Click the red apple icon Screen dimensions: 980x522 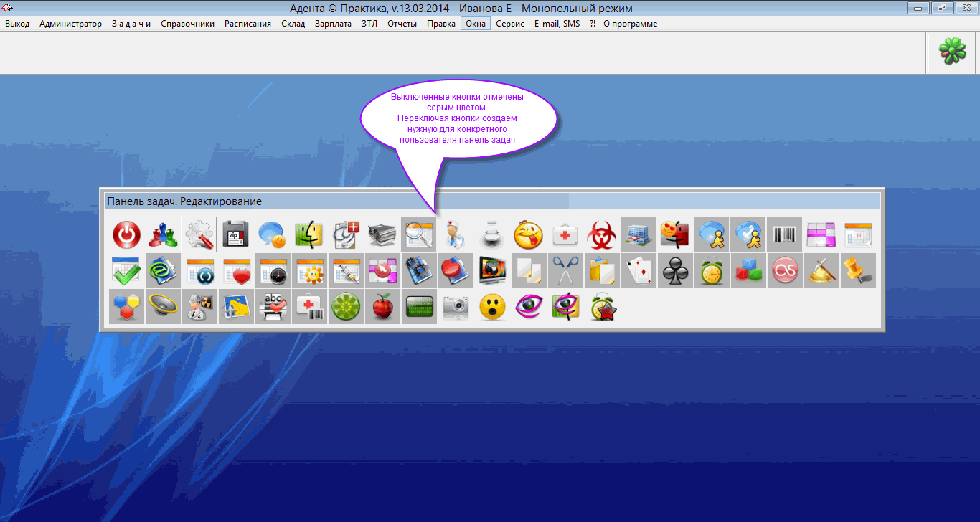click(x=382, y=307)
